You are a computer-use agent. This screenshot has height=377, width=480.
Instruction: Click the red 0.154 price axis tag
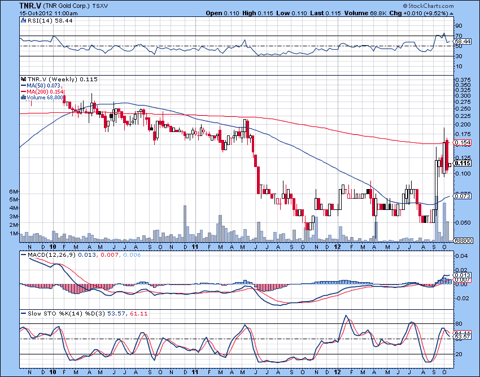pos(463,143)
